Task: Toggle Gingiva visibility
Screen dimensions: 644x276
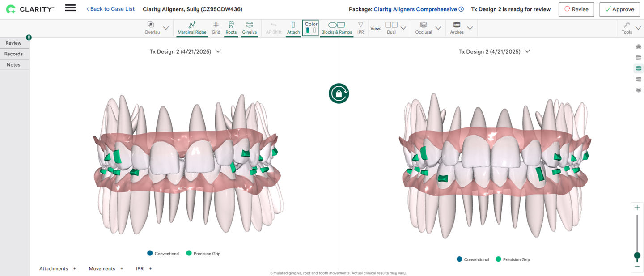Action: (249, 28)
